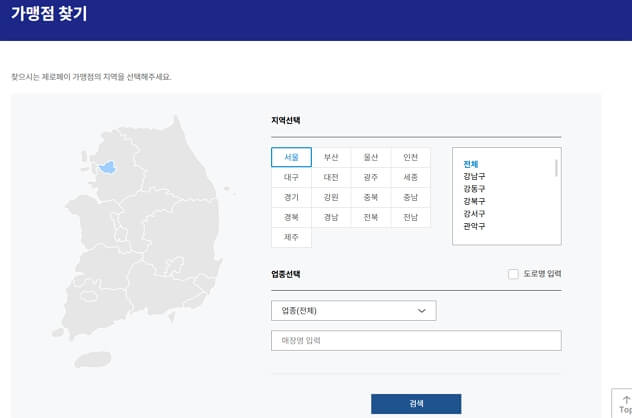Select 강남구 in the district list
The width and height of the screenshot is (632, 418).
coord(474,176)
